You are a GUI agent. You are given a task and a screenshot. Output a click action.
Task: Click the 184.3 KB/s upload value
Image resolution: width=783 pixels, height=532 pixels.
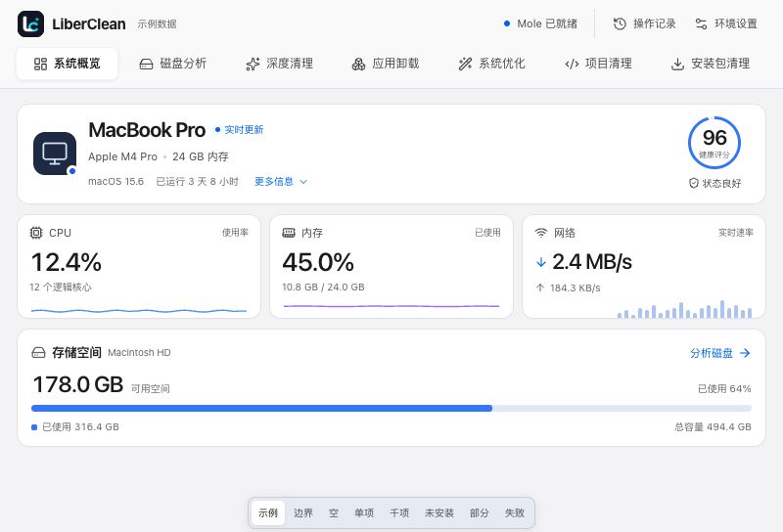coord(576,288)
